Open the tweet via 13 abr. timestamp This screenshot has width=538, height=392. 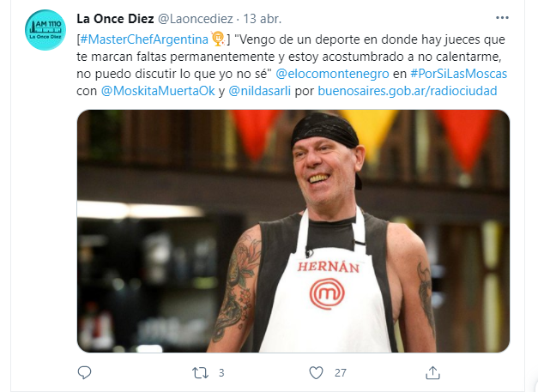[263, 19]
